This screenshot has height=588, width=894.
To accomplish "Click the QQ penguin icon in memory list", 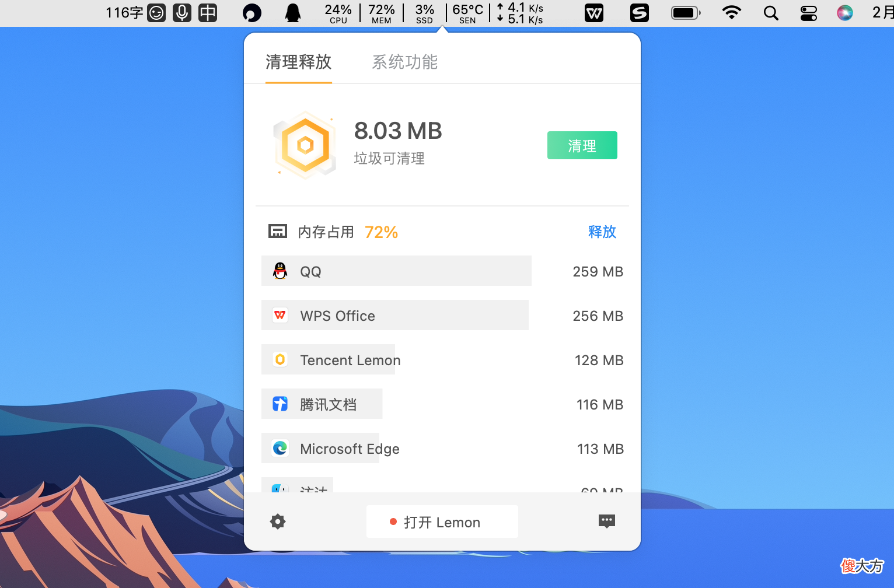I will tap(280, 271).
